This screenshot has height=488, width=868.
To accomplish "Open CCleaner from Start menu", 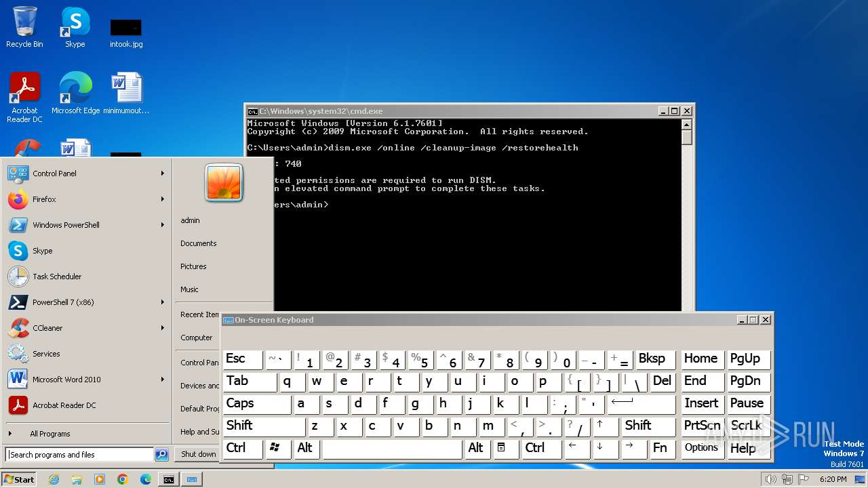I will (x=87, y=328).
